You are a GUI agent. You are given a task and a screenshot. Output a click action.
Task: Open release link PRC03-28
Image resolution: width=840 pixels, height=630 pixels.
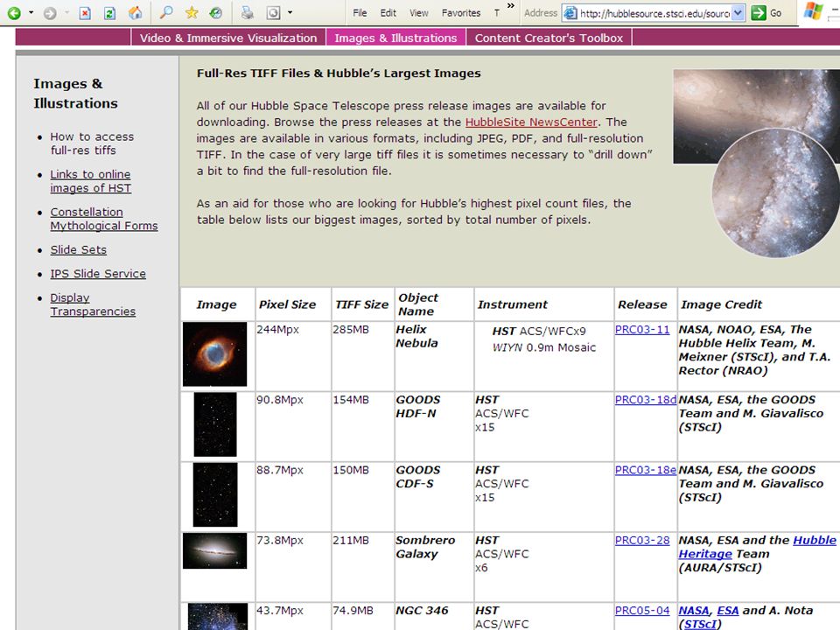coord(642,540)
